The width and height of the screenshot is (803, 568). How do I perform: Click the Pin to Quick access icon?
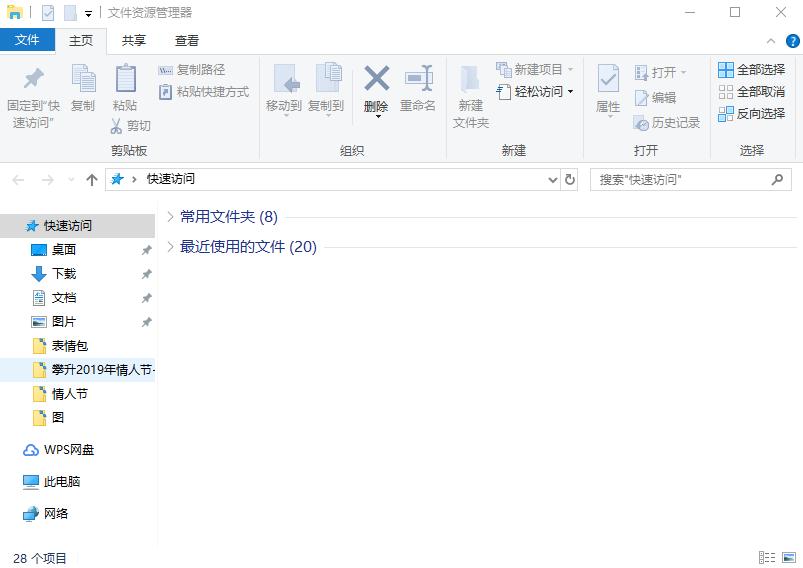(34, 78)
